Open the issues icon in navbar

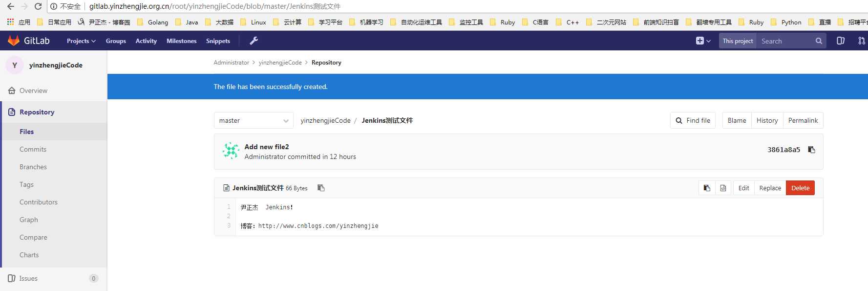(x=840, y=41)
